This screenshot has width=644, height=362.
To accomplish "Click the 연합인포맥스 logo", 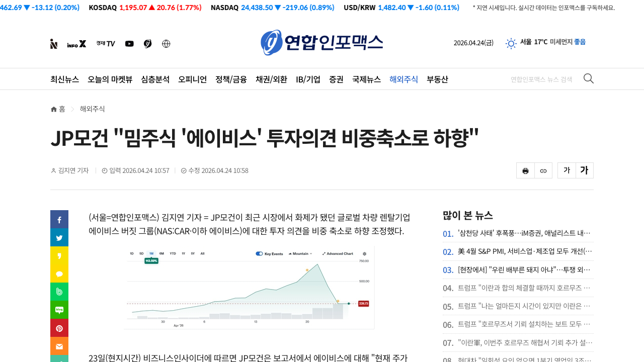I will [322, 42].
